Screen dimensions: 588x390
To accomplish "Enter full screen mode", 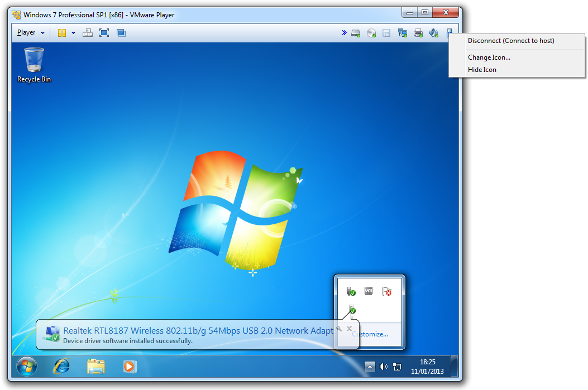I will (104, 33).
